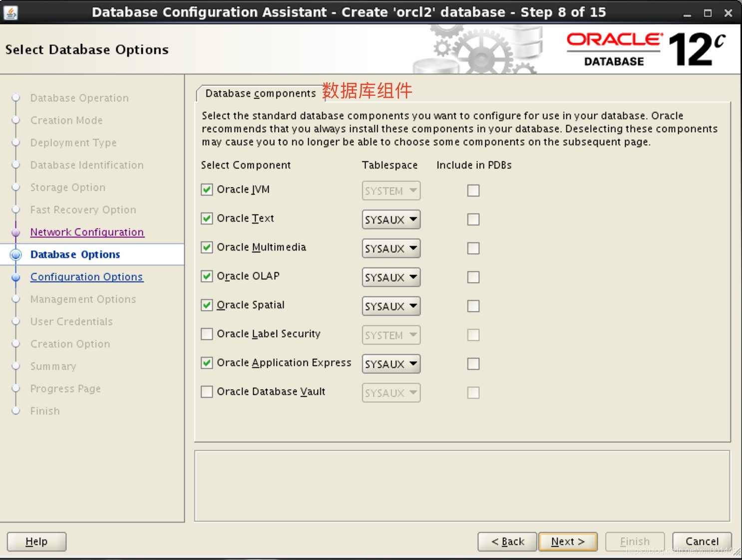This screenshot has width=742, height=560.
Task: Go to Network Configuration step
Action: tap(87, 232)
